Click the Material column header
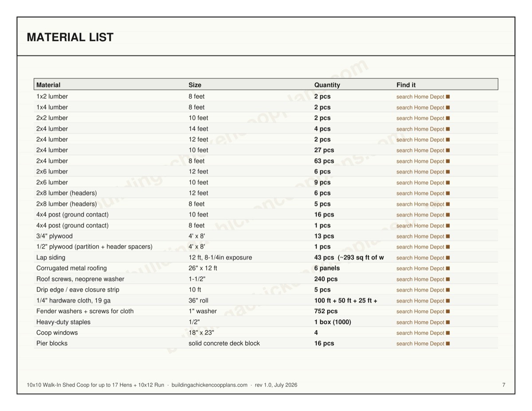 [48, 85]
